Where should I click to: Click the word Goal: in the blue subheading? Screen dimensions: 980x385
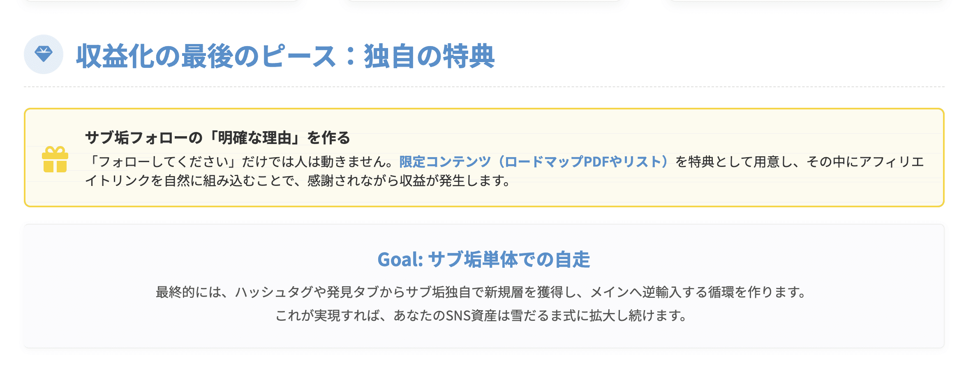click(400, 260)
